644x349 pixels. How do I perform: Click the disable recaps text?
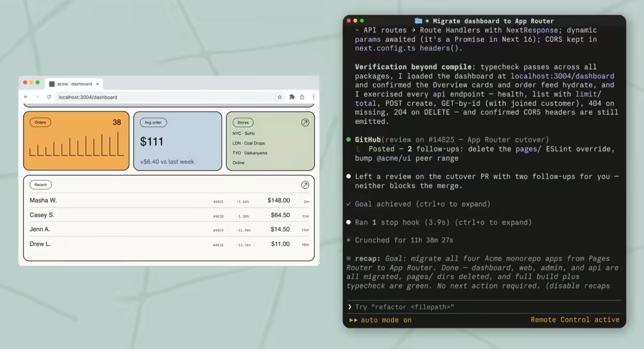(x=578, y=286)
